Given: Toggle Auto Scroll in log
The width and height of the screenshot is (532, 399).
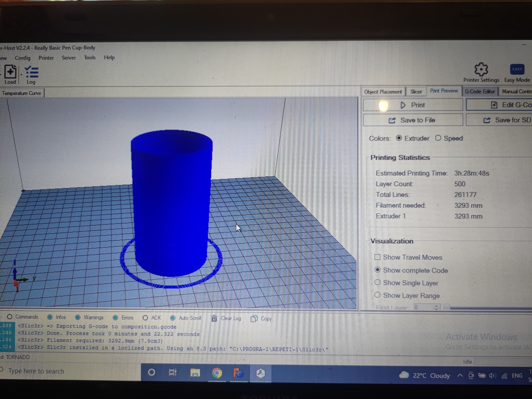Looking at the screenshot, I should (173, 318).
